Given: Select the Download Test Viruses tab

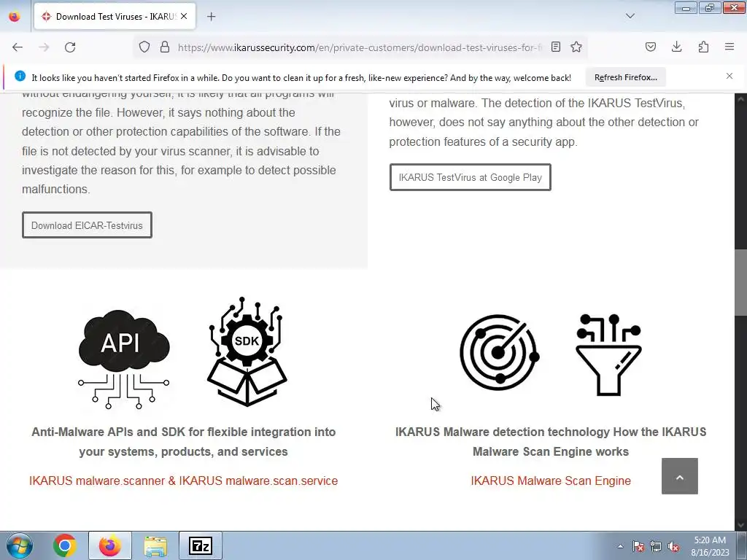Looking at the screenshot, I should click(115, 17).
